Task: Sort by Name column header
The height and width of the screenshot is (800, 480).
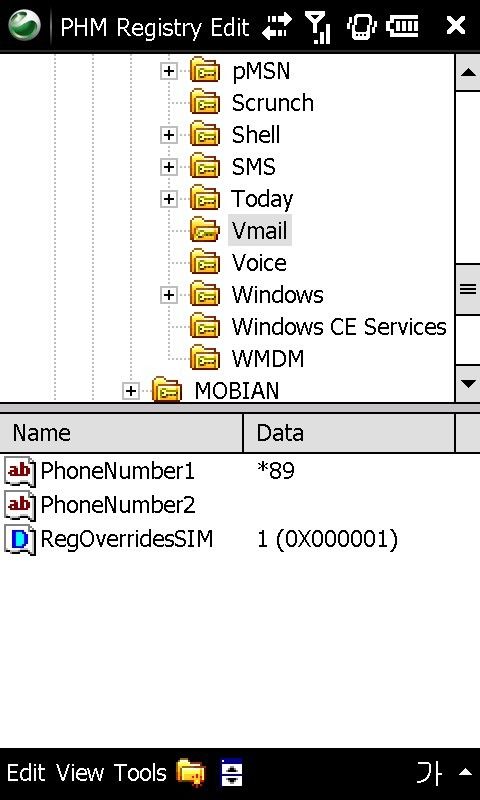Action: pyautogui.click(x=121, y=433)
